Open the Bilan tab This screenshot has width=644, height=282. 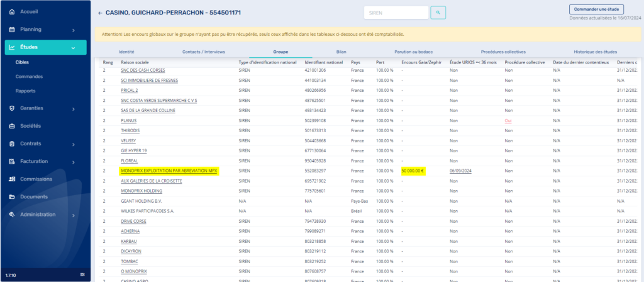pyautogui.click(x=341, y=52)
